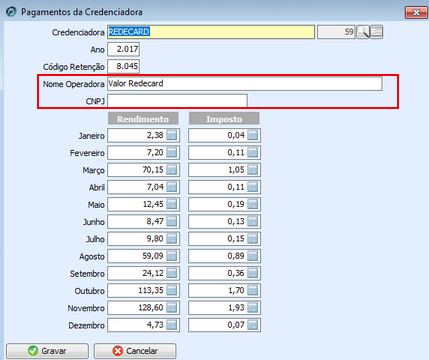Open calculator for Outubro Imposto
This screenshot has height=360, width=429.
pos(253,290)
